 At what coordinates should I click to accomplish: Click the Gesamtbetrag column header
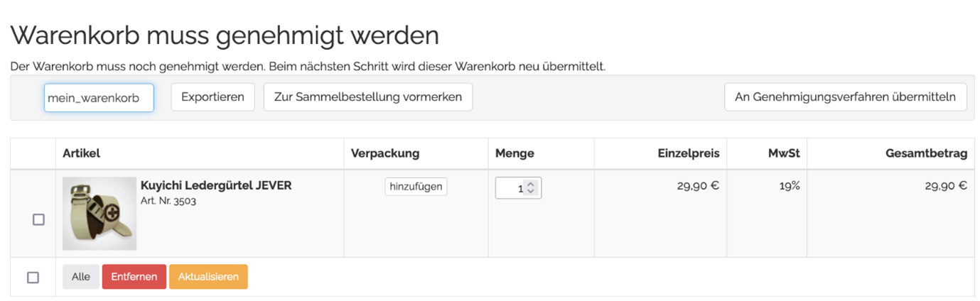(926, 153)
